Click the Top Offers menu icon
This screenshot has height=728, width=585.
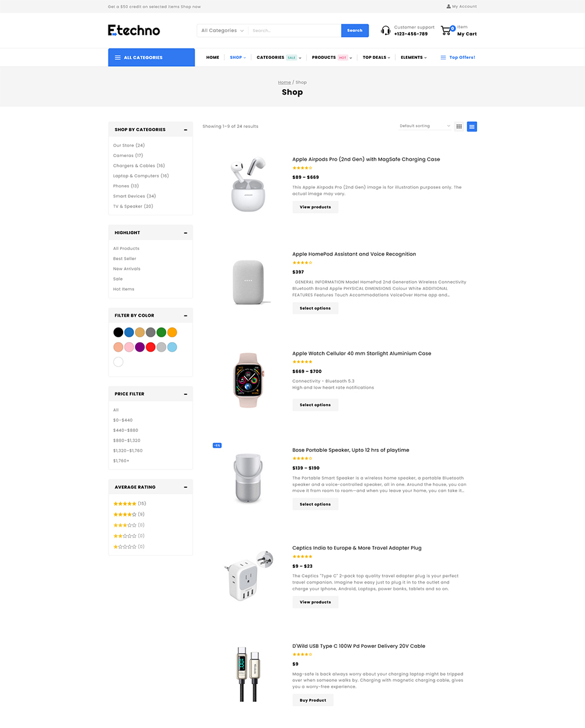[x=443, y=58]
